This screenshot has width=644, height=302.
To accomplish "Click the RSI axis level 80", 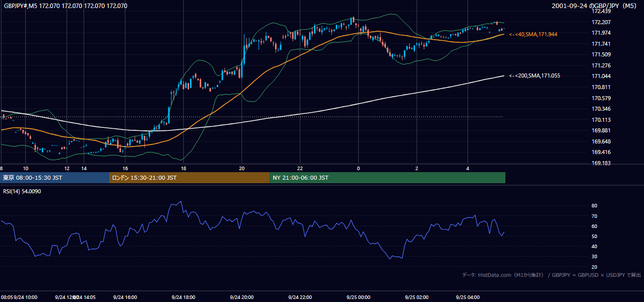I will (x=595, y=206).
